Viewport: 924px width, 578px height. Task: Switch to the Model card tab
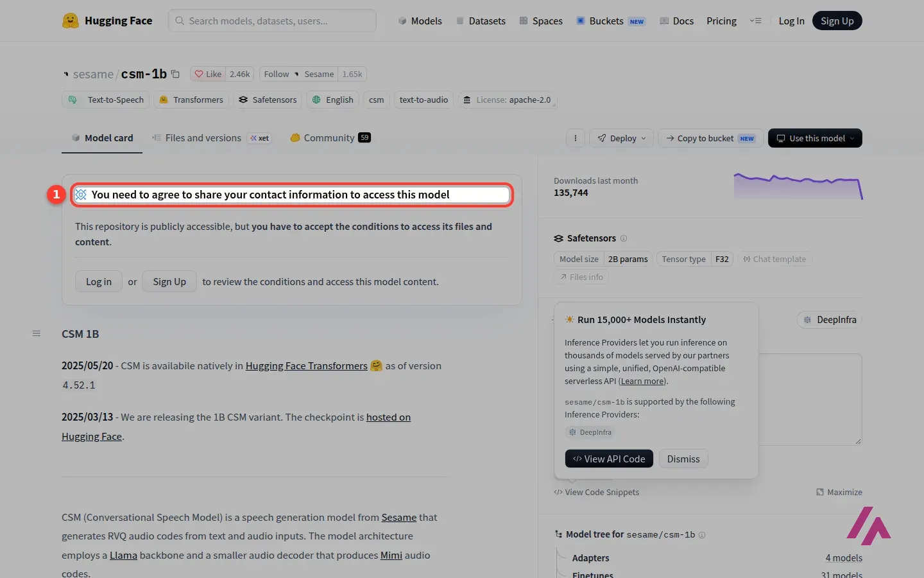102,138
